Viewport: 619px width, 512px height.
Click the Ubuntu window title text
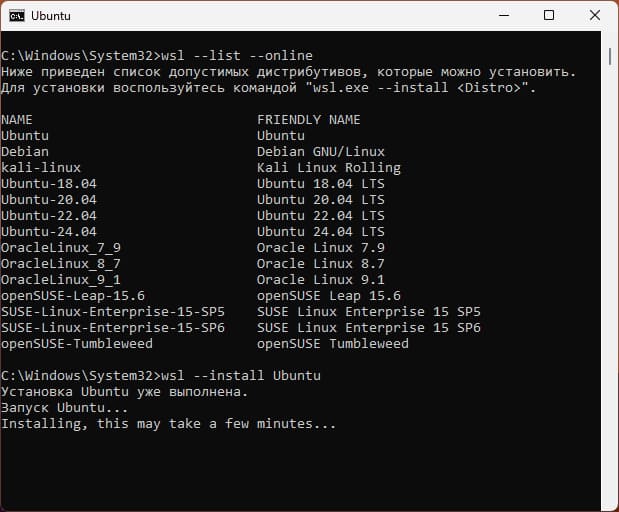[x=51, y=16]
